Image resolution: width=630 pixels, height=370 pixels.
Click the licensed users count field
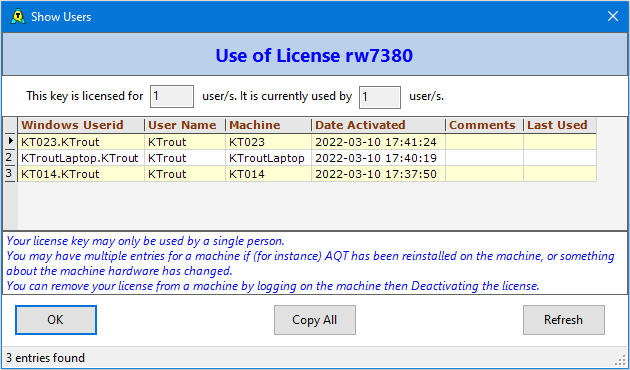pyautogui.click(x=172, y=96)
